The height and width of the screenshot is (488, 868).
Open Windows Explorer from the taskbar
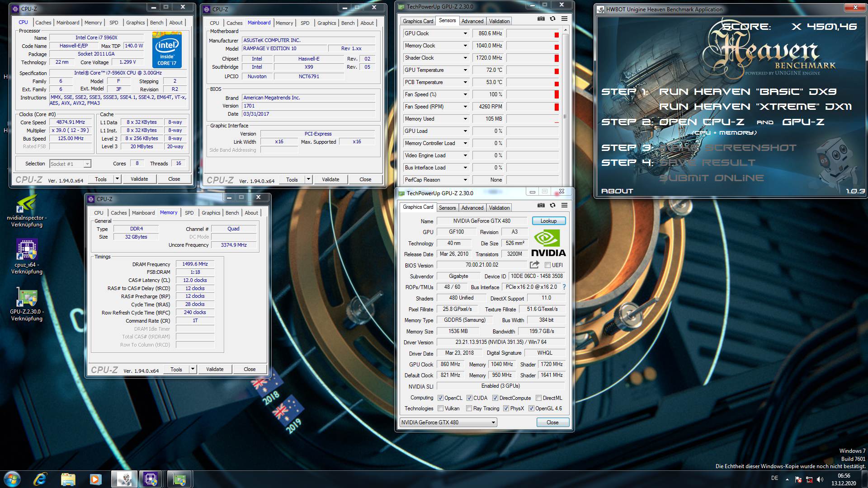[68, 479]
